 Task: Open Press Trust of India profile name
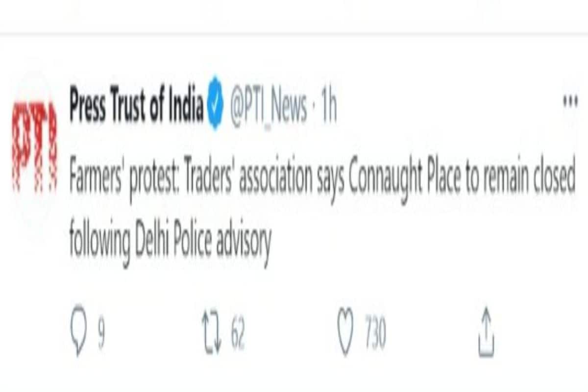[x=136, y=103]
